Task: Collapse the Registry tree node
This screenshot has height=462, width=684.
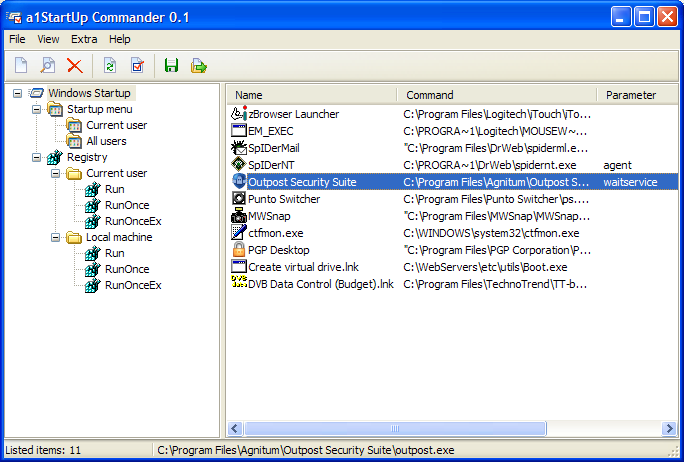Action: [37, 157]
